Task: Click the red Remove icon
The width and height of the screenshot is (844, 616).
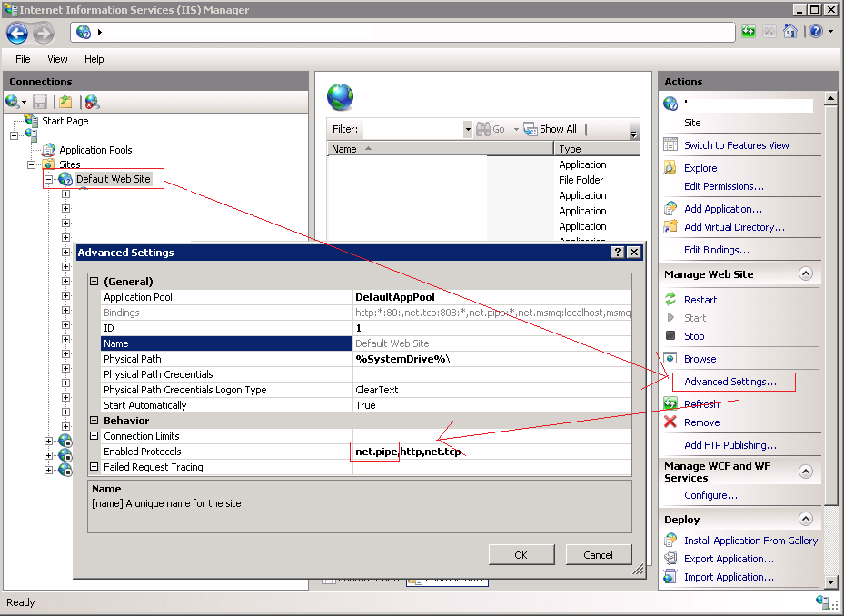Action: point(670,422)
